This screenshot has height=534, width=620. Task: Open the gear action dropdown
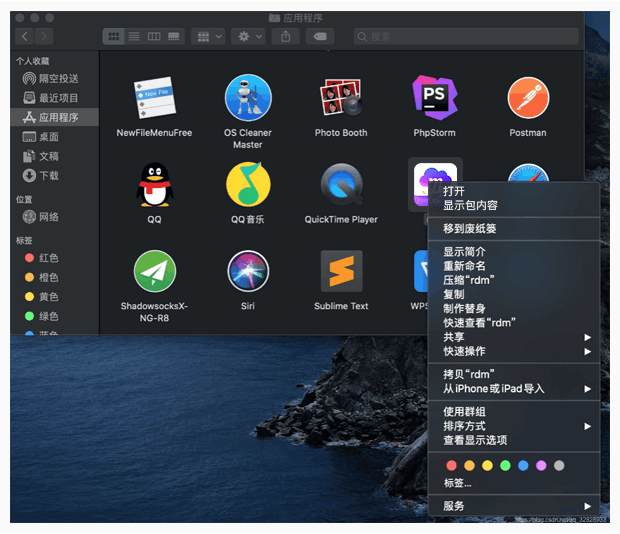pyautogui.click(x=246, y=36)
